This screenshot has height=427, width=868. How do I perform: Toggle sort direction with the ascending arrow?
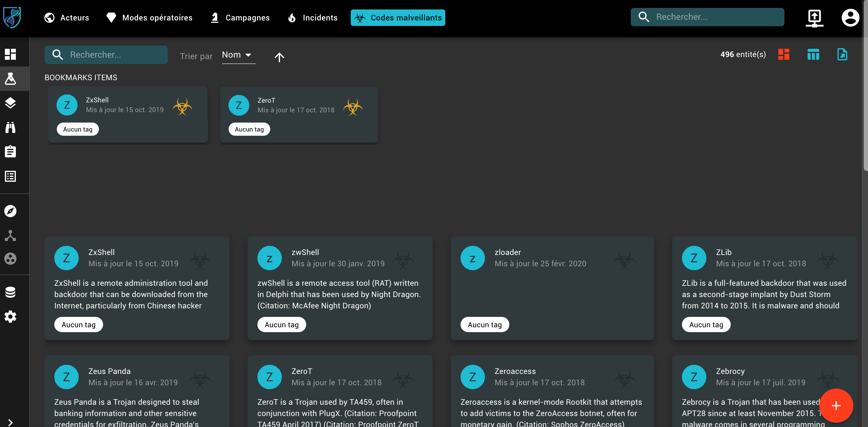pos(280,57)
